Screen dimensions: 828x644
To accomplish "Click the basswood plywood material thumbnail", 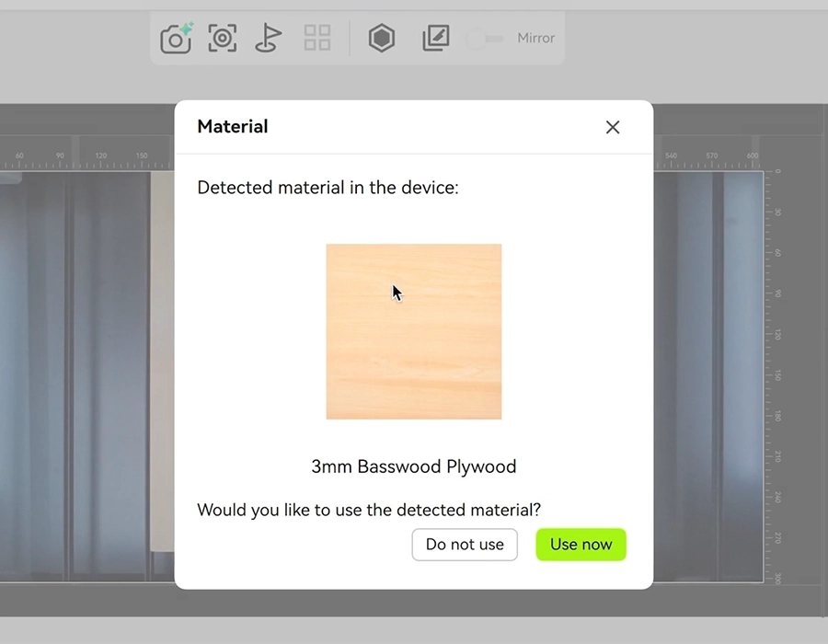I will coord(414,331).
